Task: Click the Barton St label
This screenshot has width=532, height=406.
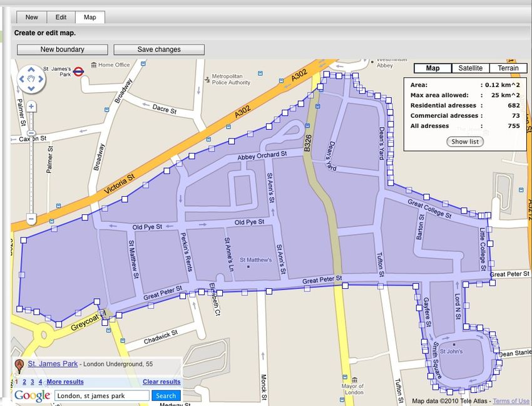Action: (421, 227)
